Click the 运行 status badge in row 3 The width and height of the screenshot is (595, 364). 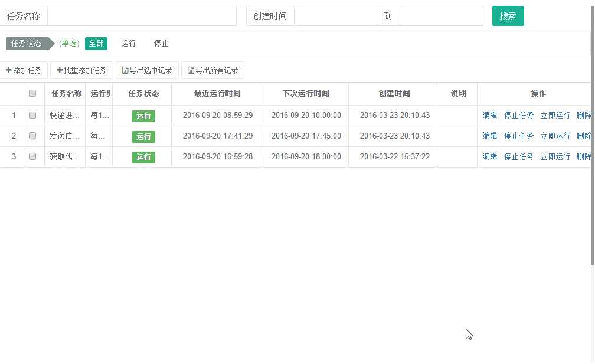[143, 157]
